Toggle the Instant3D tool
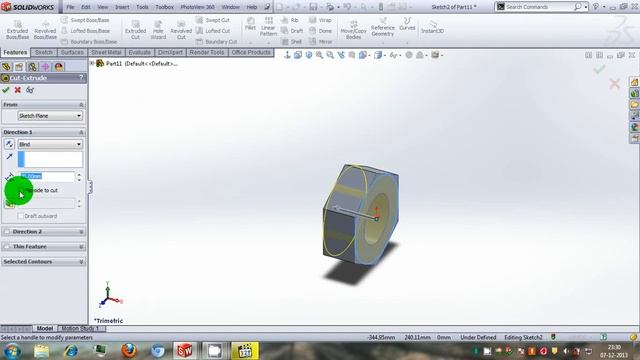The height and width of the screenshot is (360, 640). [432, 27]
